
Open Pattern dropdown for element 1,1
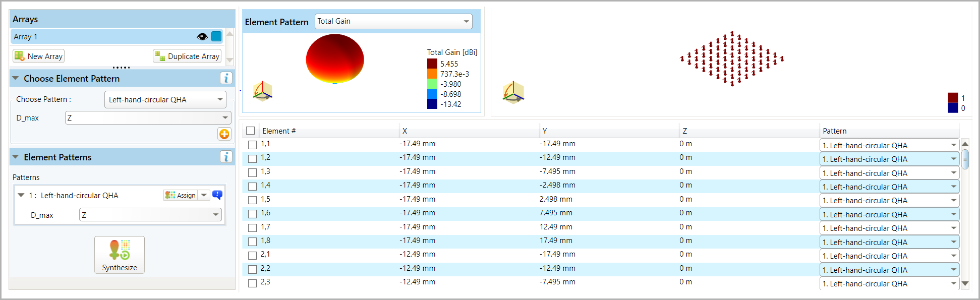point(890,145)
